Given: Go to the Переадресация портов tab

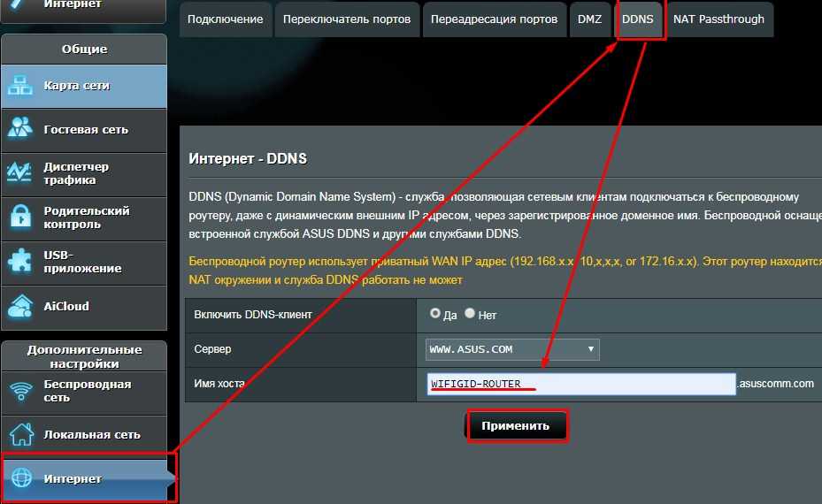Looking at the screenshot, I should (494, 19).
